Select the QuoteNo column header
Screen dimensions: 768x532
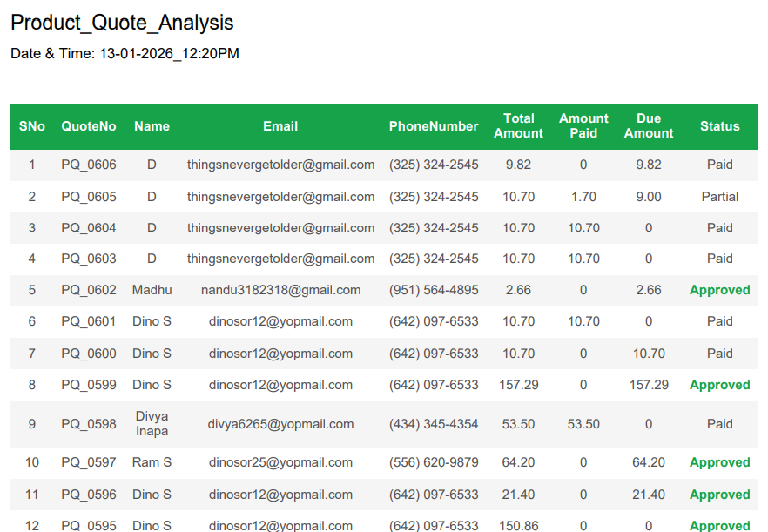coord(89,126)
